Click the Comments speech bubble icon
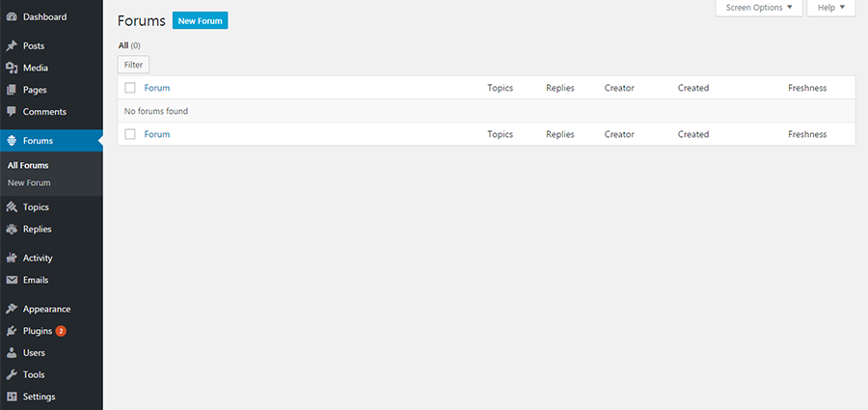Screen dimensions: 868x410 coord(12,112)
